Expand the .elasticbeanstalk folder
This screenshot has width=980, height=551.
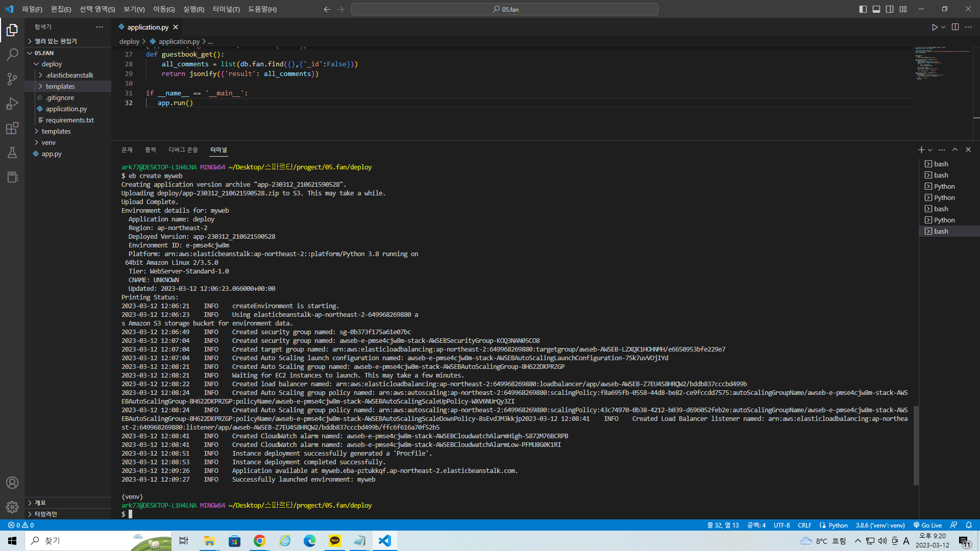point(40,76)
